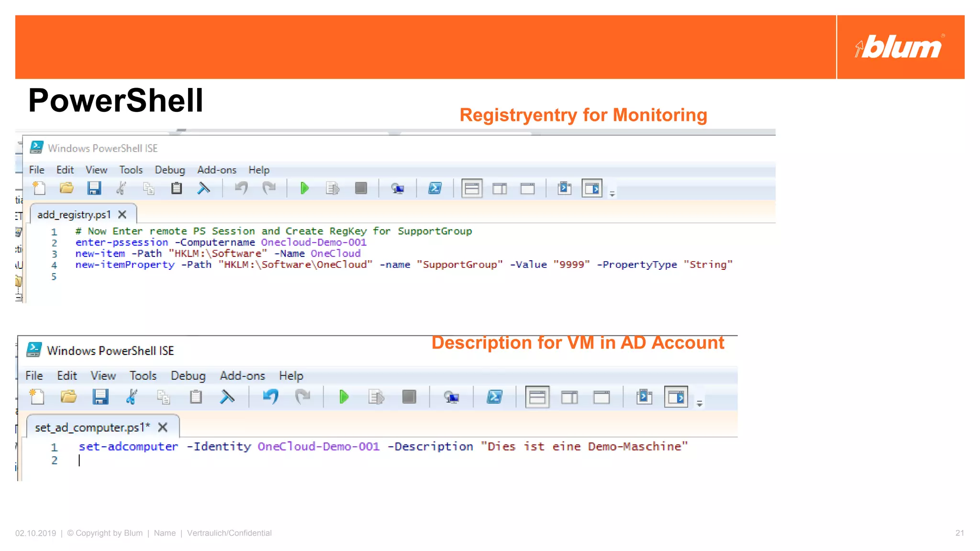This screenshot has height=551, width=980.
Task: Open Add-ons menu in upper ISE window
Action: tap(217, 170)
